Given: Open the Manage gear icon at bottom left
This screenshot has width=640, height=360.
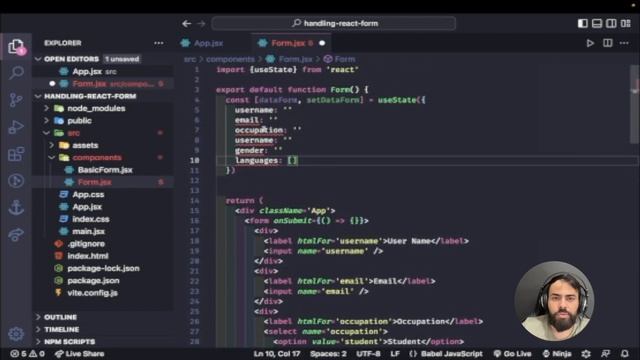Looking at the screenshot, I should pyautogui.click(x=16, y=334).
